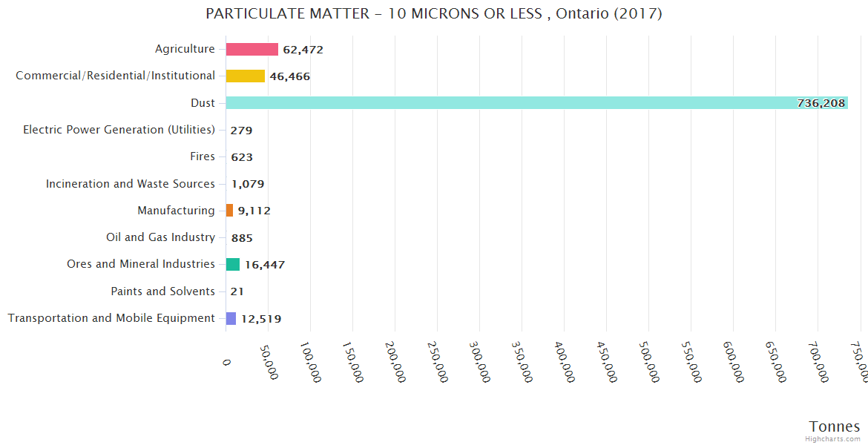Click the Fires category label
Image resolution: width=868 pixels, height=445 pixels.
203,156
